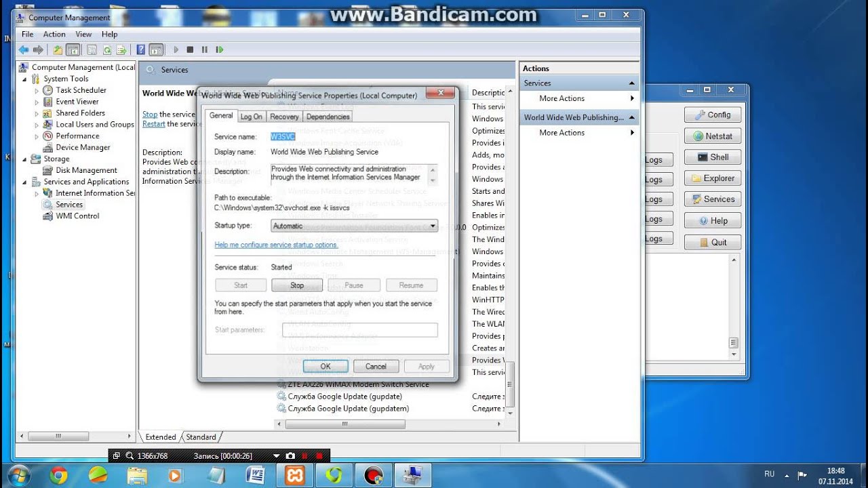Screen dimensions: 868x488
Task: Click Bandicam screenshot camera icon
Action: coord(290,456)
